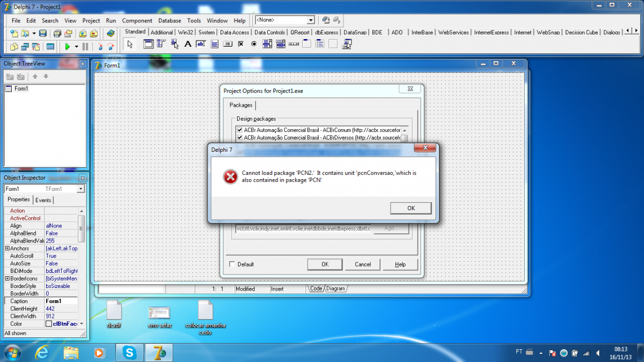Click the Save toolbar icon

click(x=43, y=33)
